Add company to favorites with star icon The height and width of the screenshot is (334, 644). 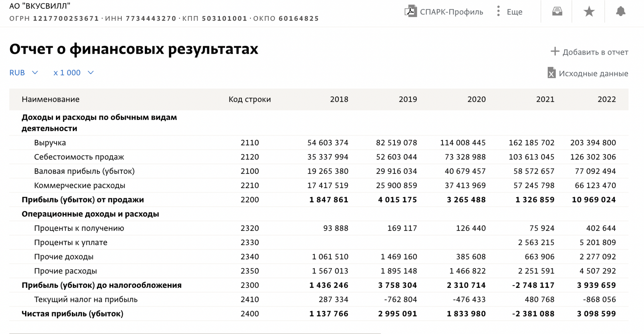pyautogui.click(x=589, y=12)
